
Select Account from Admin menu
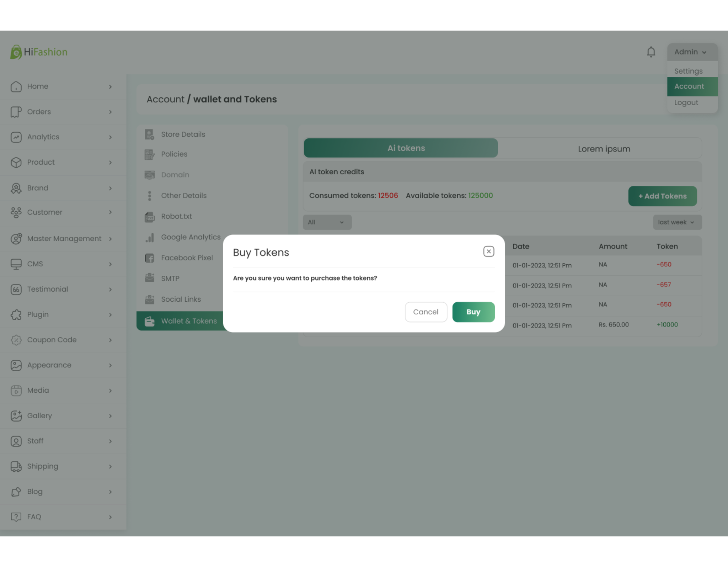[x=692, y=86]
